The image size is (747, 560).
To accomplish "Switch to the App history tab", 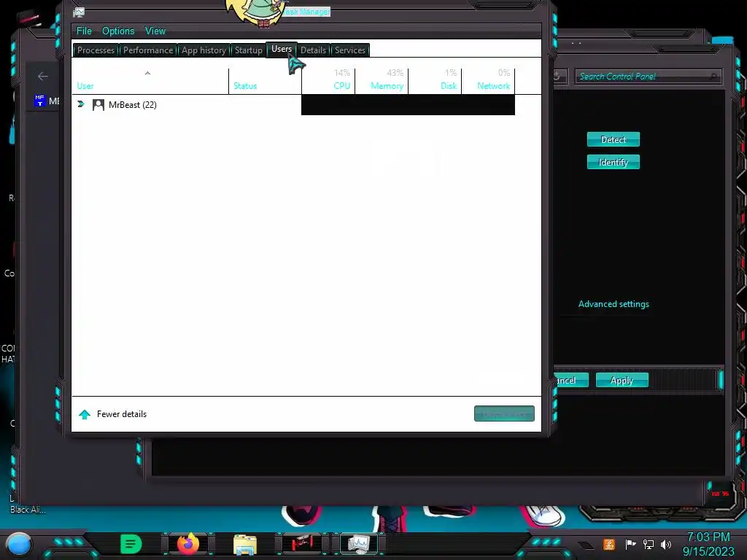I will coord(204,50).
